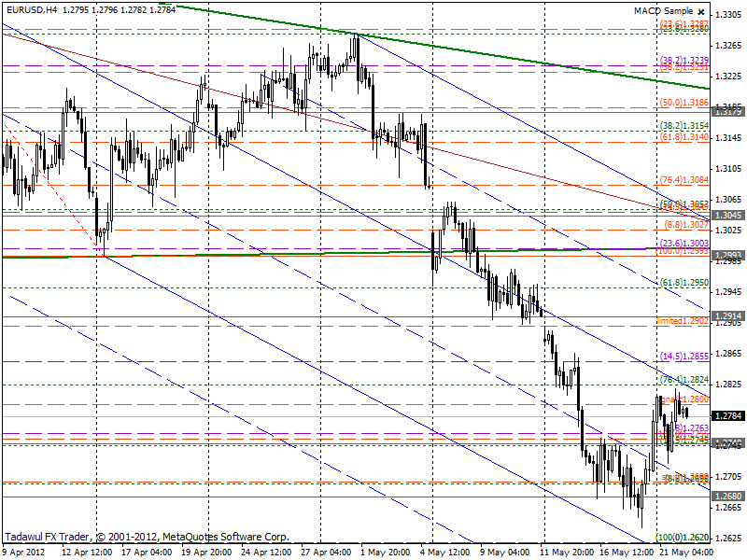Click the 1.2665 price axis label
747x560 pixels.
[728, 508]
